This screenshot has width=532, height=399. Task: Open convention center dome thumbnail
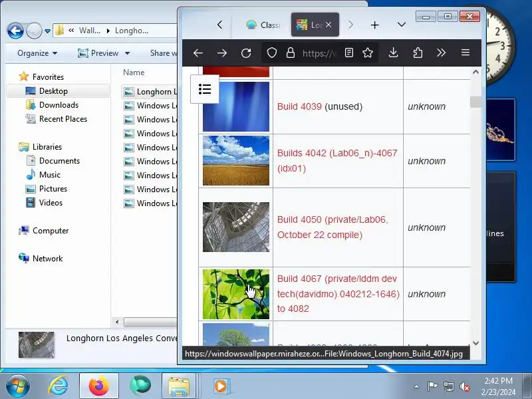point(236,227)
